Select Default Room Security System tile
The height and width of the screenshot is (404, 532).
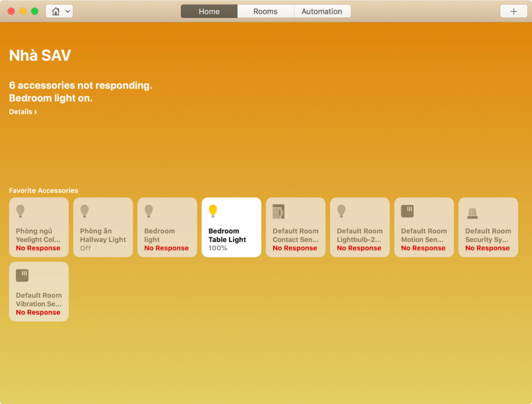pyautogui.click(x=488, y=227)
